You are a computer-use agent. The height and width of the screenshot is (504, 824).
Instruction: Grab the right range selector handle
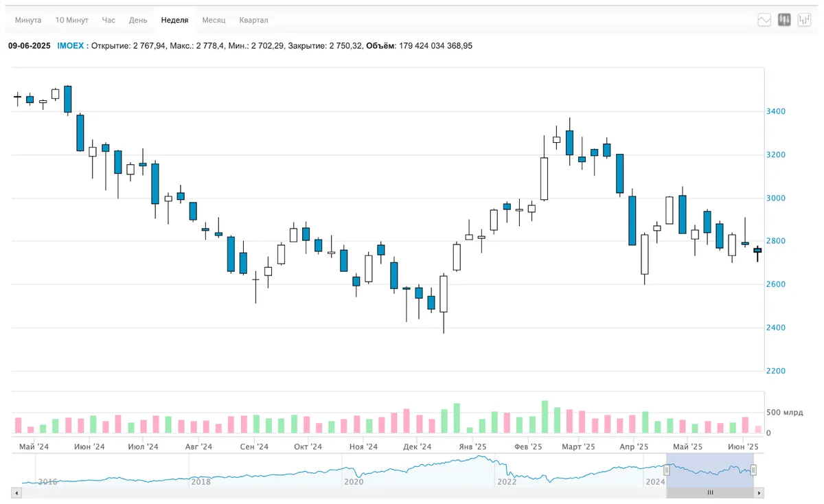(753, 470)
